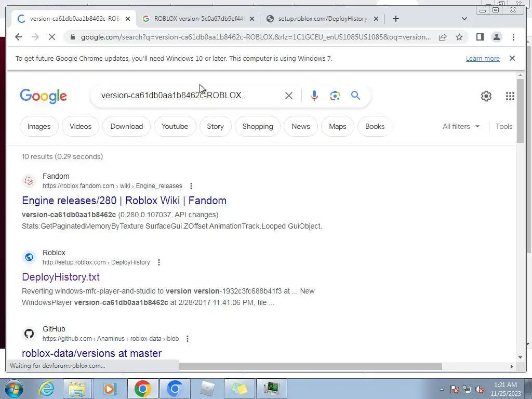Click the horizontal scrollbar thumb
The height and width of the screenshot is (399, 532).
click(310, 366)
